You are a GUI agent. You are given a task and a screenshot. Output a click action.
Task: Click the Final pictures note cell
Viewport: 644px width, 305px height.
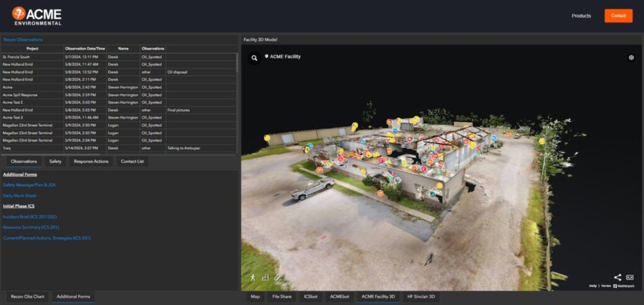point(201,110)
